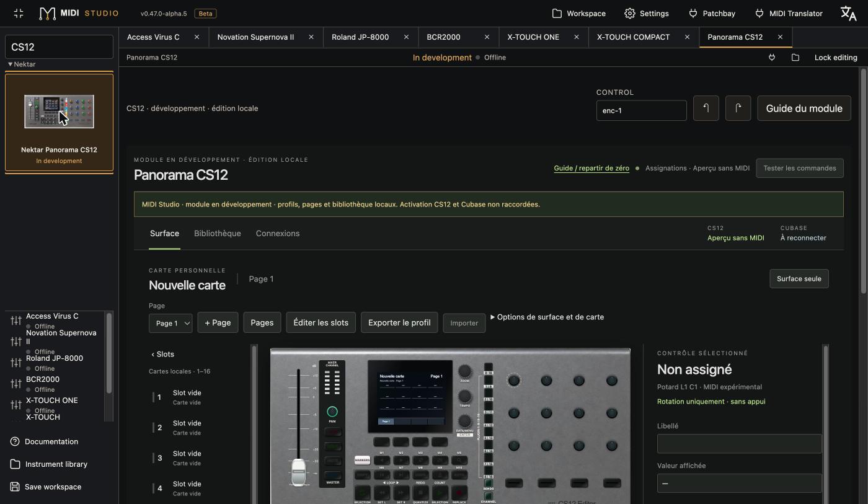Expand Options de surface et de carte

click(547, 317)
